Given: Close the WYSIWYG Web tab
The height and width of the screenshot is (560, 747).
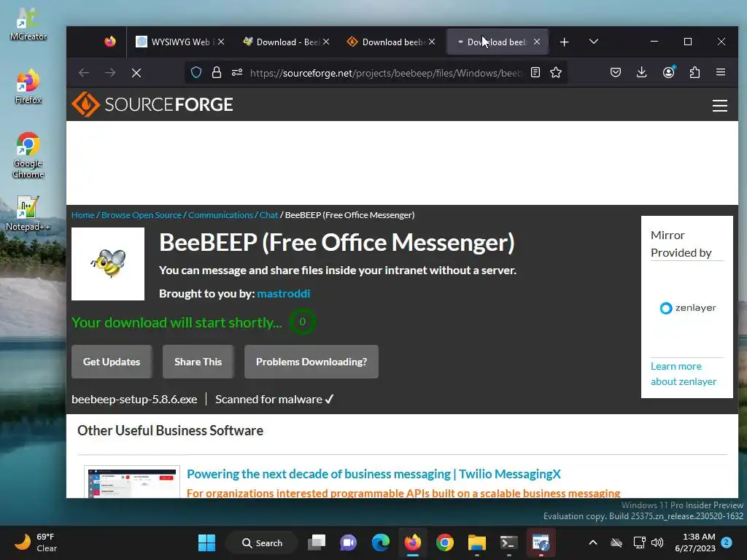Looking at the screenshot, I should 221,42.
